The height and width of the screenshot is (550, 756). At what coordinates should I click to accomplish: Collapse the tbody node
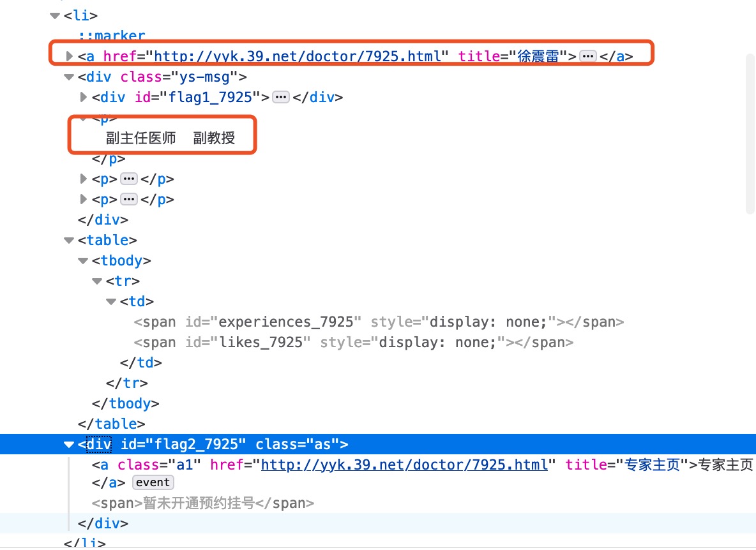coord(83,261)
